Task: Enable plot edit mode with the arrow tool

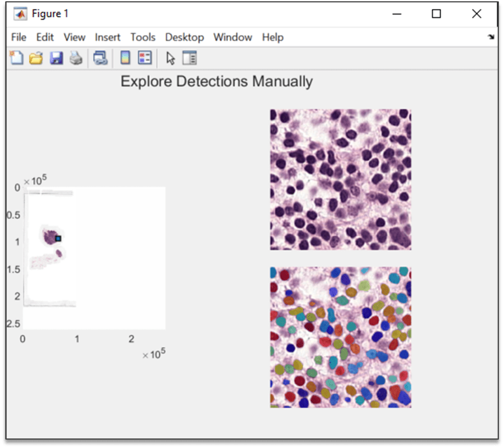Action: pyautogui.click(x=170, y=58)
